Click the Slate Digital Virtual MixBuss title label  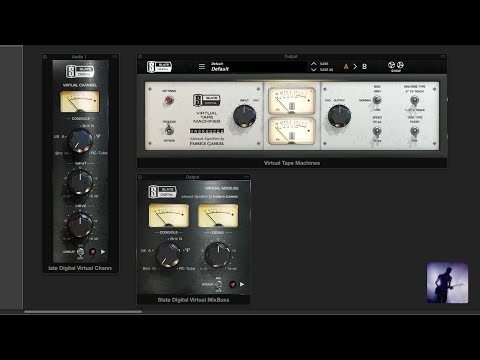193,300
